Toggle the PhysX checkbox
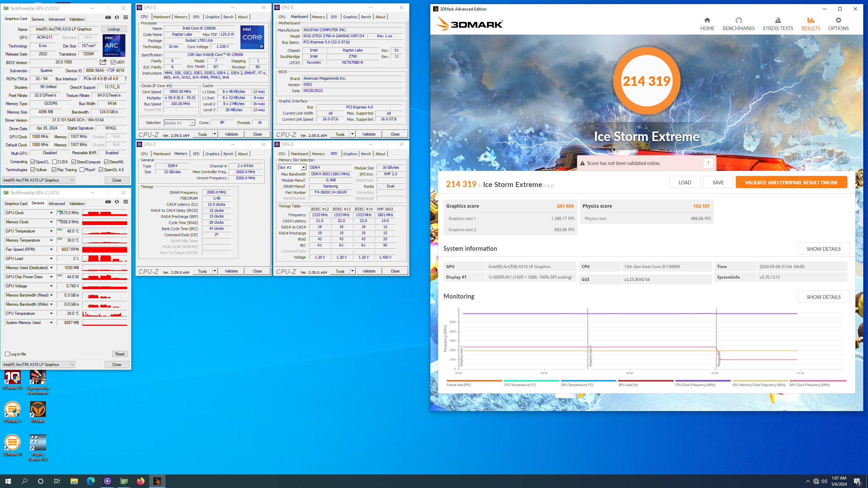 pyautogui.click(x=82, y=170)
